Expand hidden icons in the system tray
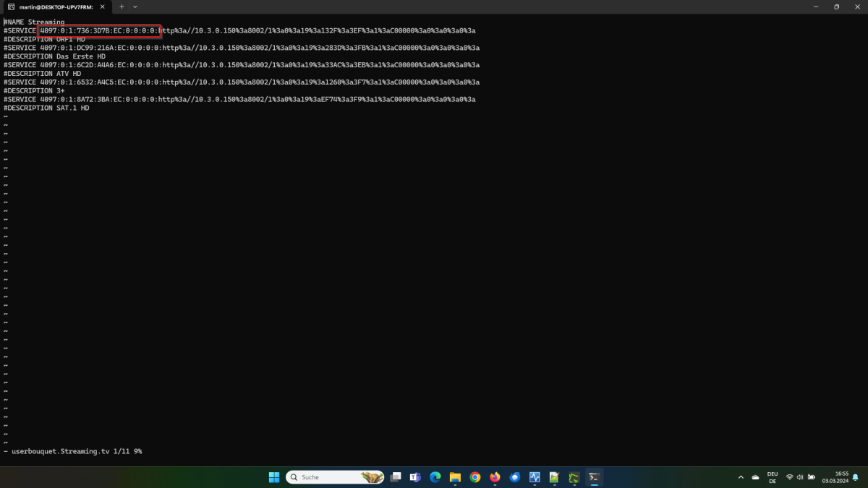The image size is (868, 488). pos(741,477)
